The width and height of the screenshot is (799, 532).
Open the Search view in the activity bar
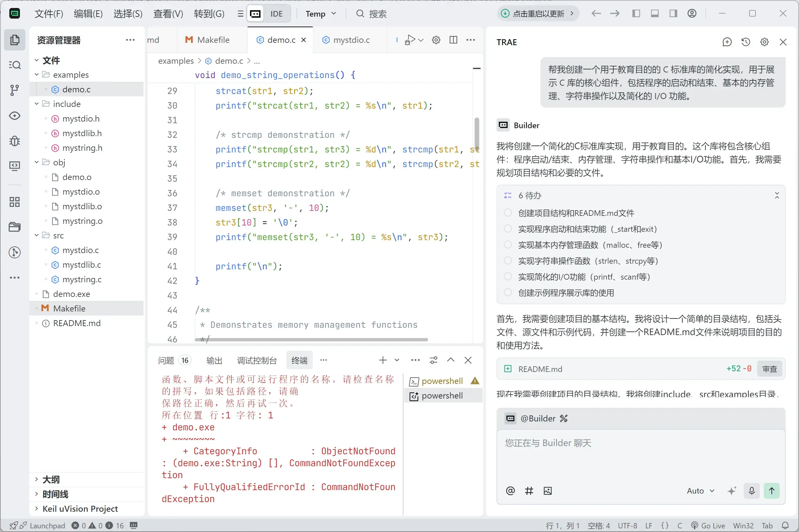coord(15,65)
